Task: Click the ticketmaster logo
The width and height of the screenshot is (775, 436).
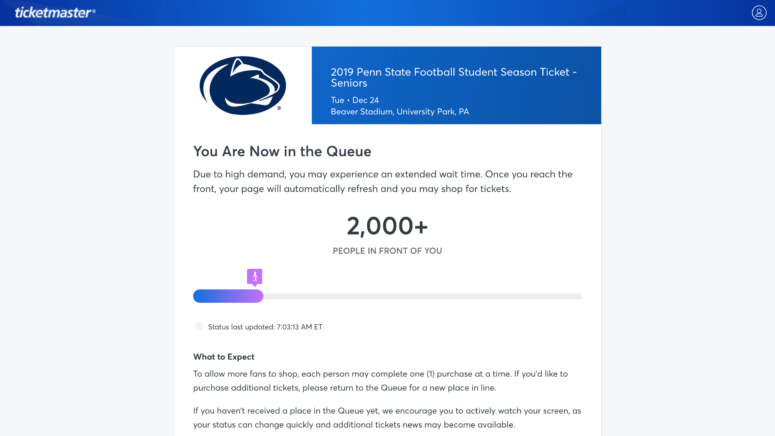Action: pyautogui.click(x=55, y=13)
